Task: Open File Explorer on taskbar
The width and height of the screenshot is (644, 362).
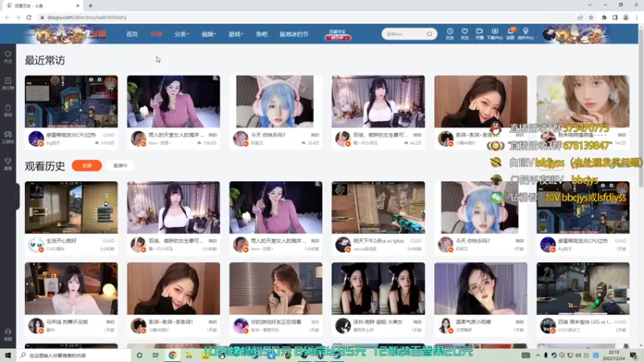Action: pyautogui.click(x=189, y=355)
